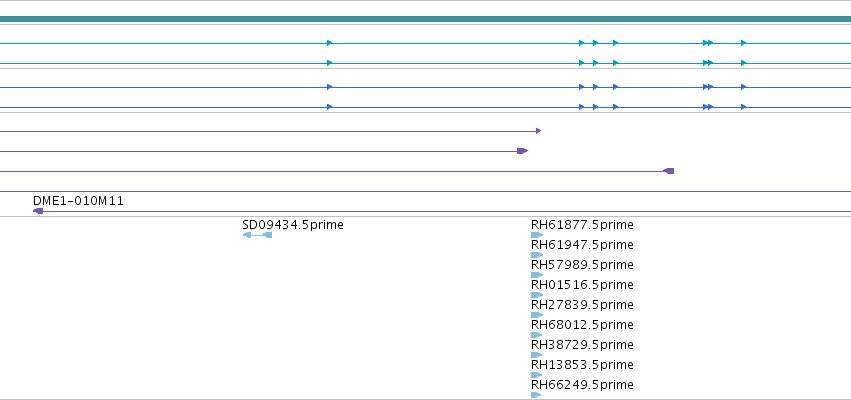
Task: Select the RH01516.5prime feature arrow
Action: 537,295
